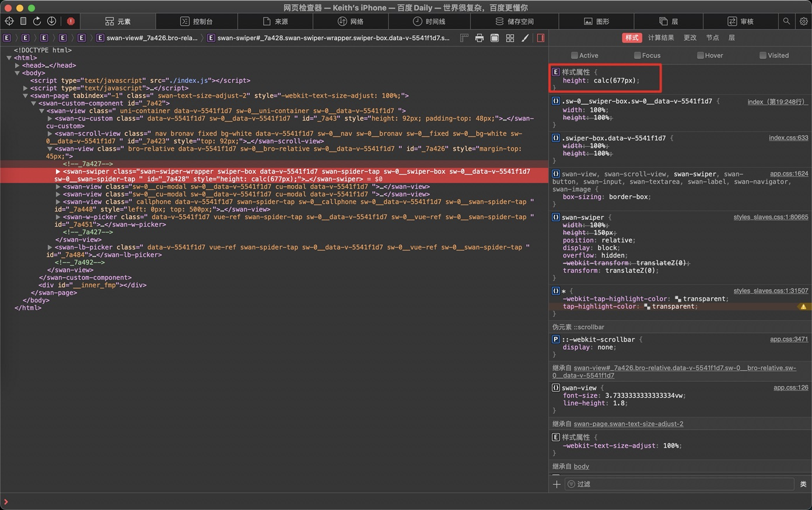Viewport: 812px width, 510px height.
Task: Click the swan-view#_7a426 breadcrumb item
Action: pos(147,38)
